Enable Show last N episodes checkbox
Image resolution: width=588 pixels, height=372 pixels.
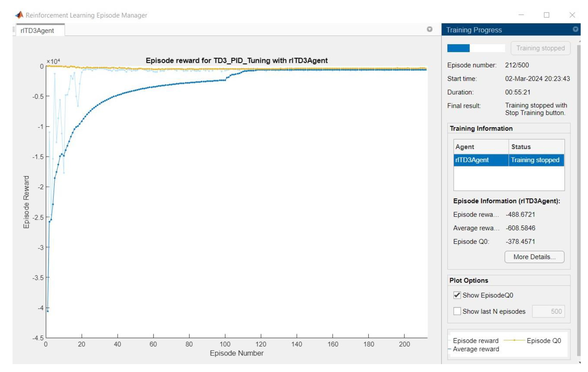pyautogui.click(x=457, y=311)
